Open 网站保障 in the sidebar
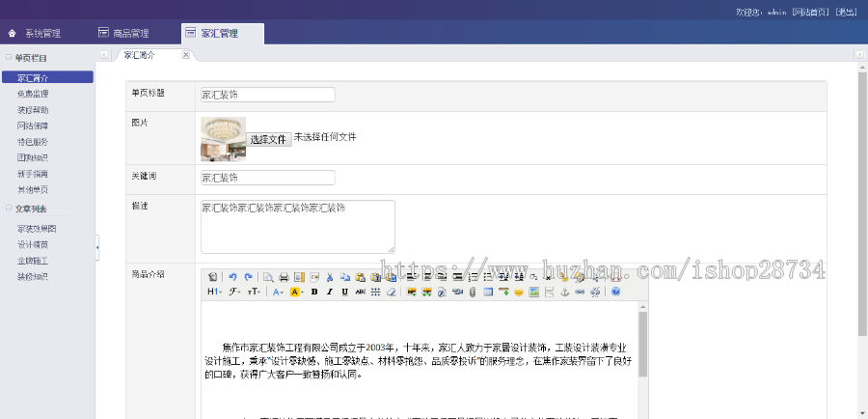Image resolution: width=868 pixels, height=419 pixels. (x=33, y=126)
